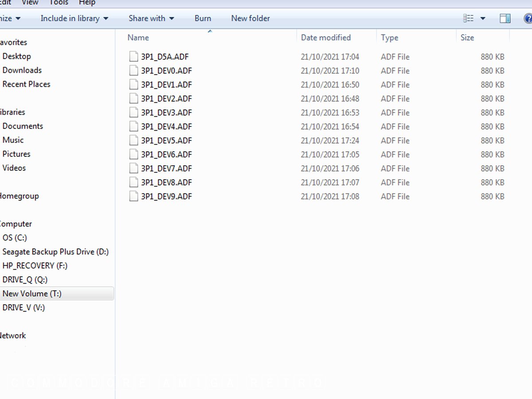Click the change view icon
Viewport: 532px width, 399px height.
pos(468,18)
